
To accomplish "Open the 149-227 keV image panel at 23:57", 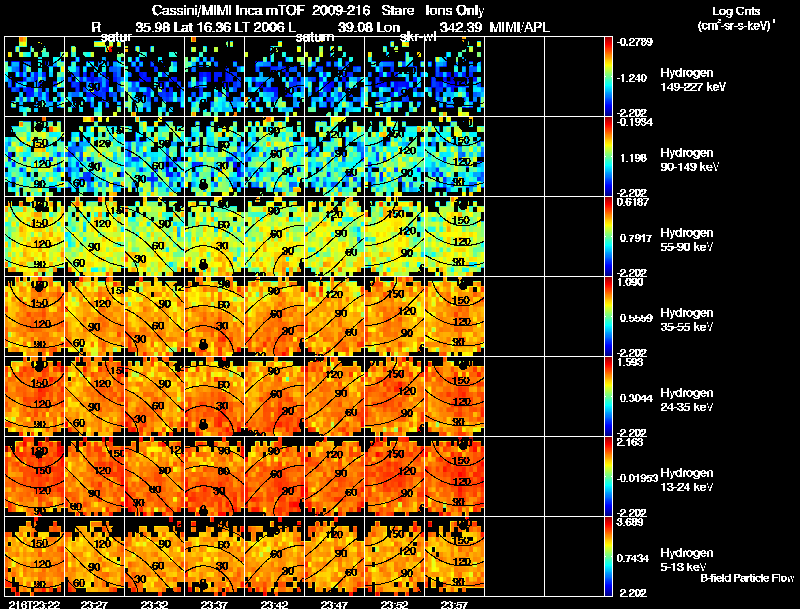I will [455, 77].
